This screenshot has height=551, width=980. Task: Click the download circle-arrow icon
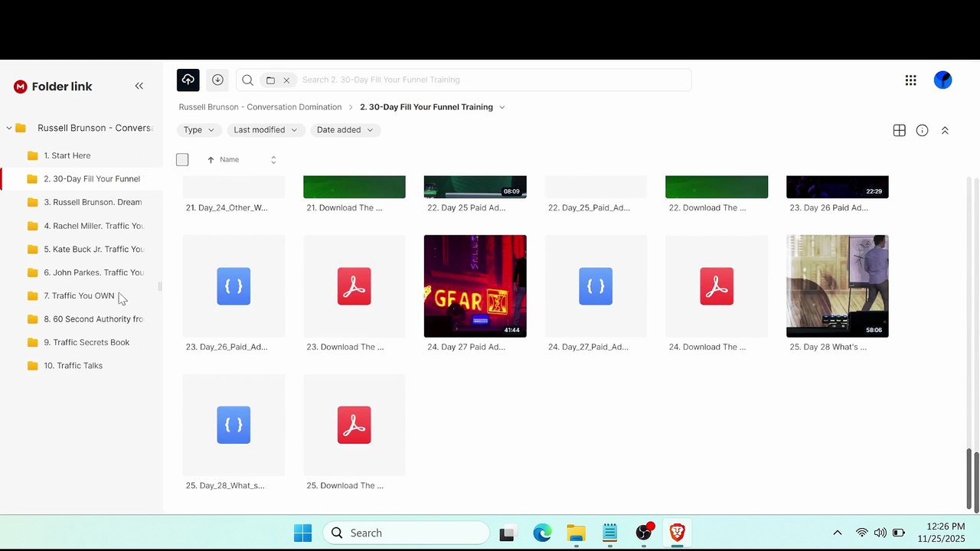(217, 80)
